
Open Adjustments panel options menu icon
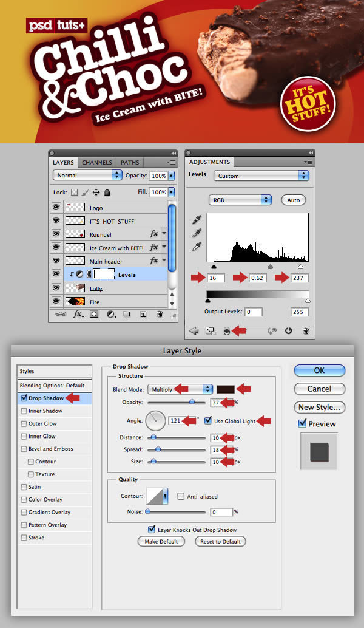308,162
